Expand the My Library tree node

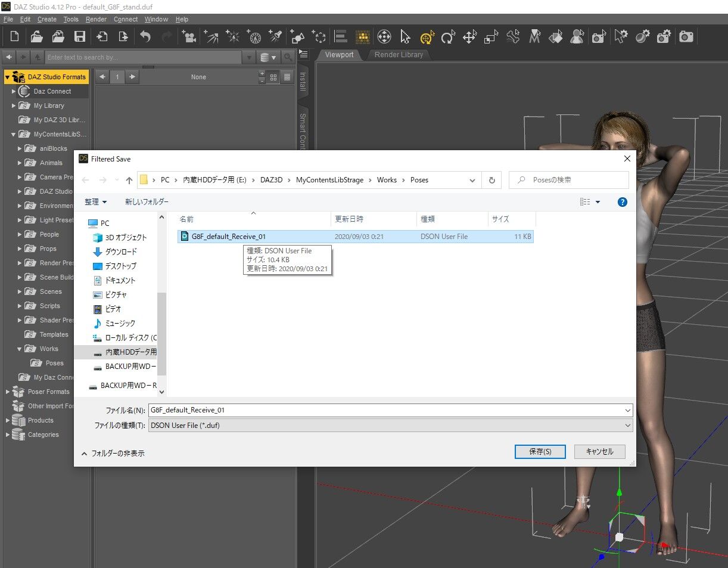tap(14, 105)
